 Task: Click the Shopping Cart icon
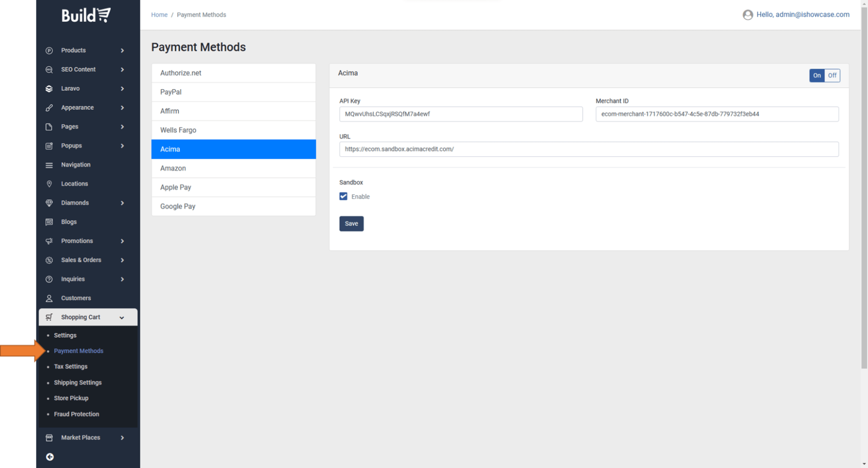pyautogui.click(x=49, y=317)
